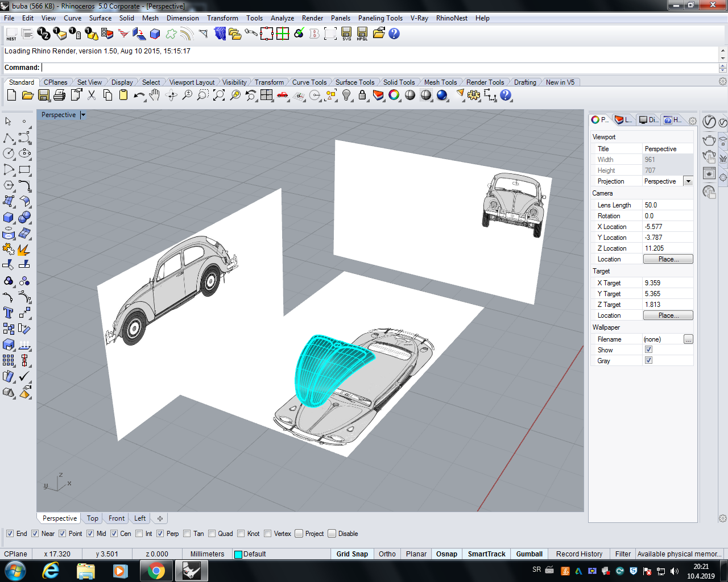Toggle the Near osnap checkbox
The height and width of the screenshot is (582, 728).
click(x=35, y=534)
